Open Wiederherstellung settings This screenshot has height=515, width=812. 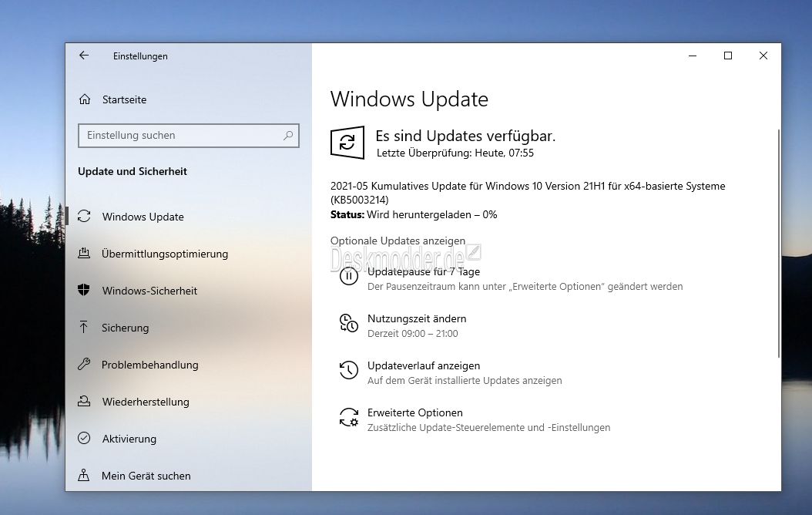[146, 402]
